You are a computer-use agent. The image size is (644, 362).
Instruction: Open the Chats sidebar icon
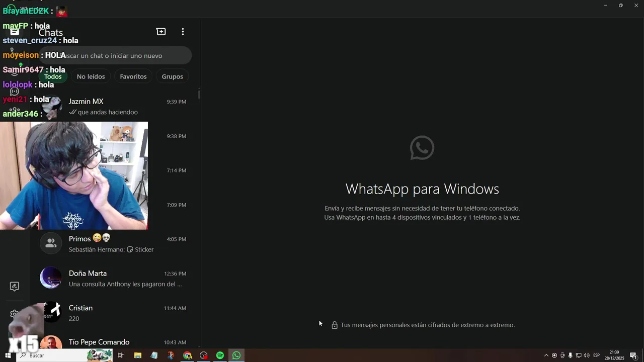(15, 32)
